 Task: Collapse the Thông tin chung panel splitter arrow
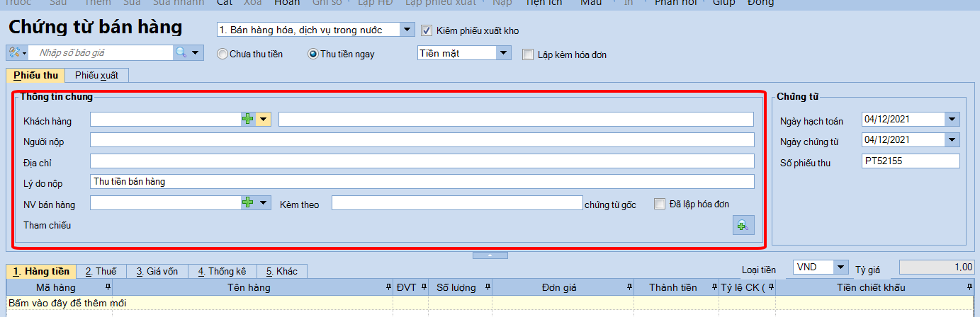click(490, 255)
